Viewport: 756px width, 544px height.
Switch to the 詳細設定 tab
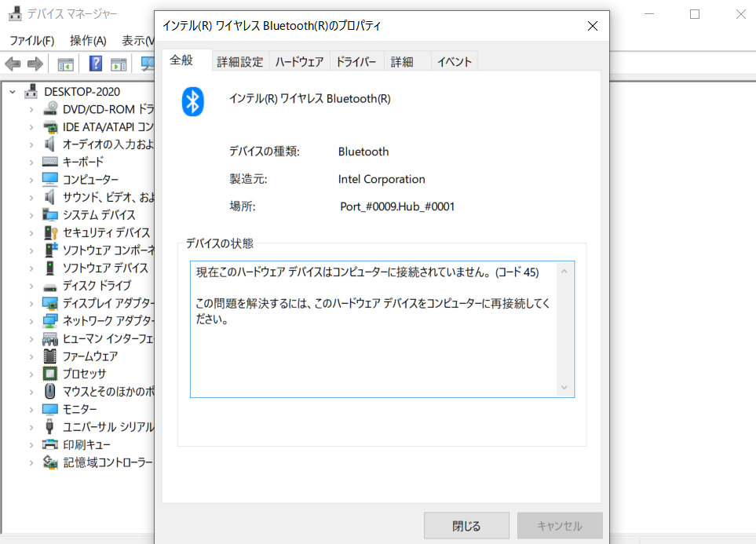click(x=240, y=62)
